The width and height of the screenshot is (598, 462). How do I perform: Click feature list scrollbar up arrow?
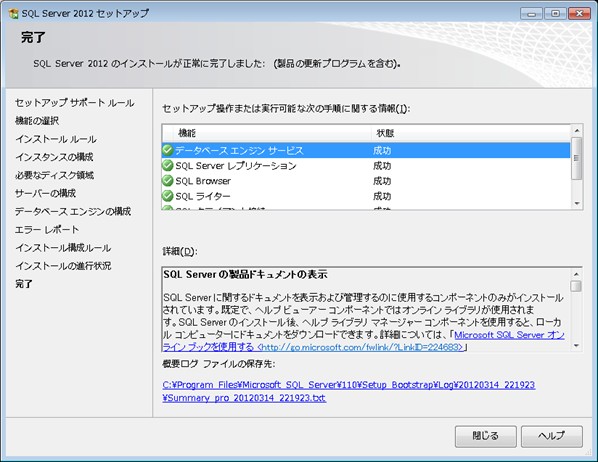(577, 130)
